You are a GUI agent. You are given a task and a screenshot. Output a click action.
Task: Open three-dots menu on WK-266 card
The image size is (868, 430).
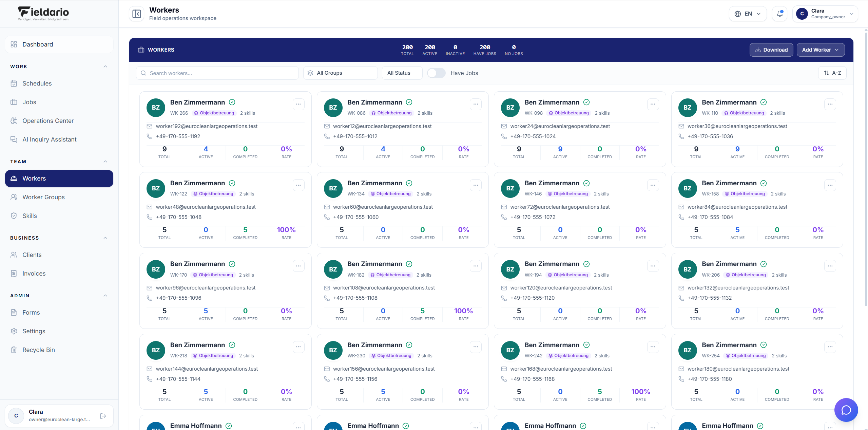coord(298,104)
